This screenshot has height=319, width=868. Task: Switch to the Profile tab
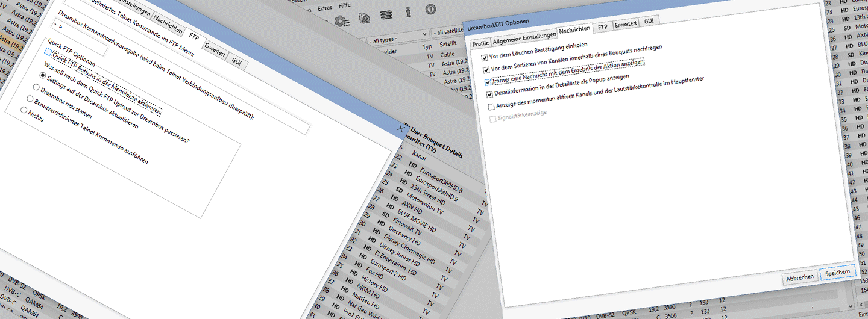[x=480, y=43]
